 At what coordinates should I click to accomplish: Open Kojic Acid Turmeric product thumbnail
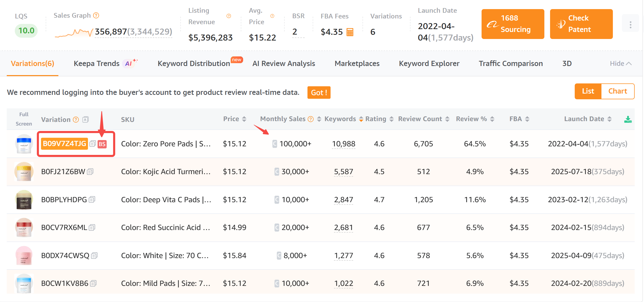pos(24,172)
